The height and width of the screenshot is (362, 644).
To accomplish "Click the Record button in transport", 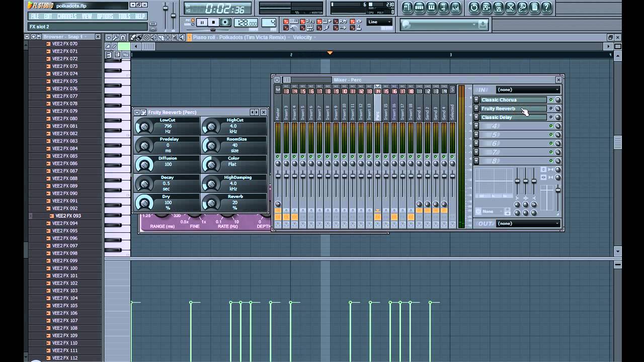I will point(225,22).
